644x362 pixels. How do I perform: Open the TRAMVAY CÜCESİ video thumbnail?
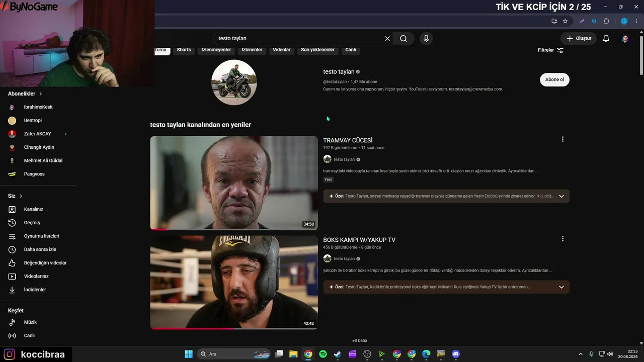tap(234, 183)
